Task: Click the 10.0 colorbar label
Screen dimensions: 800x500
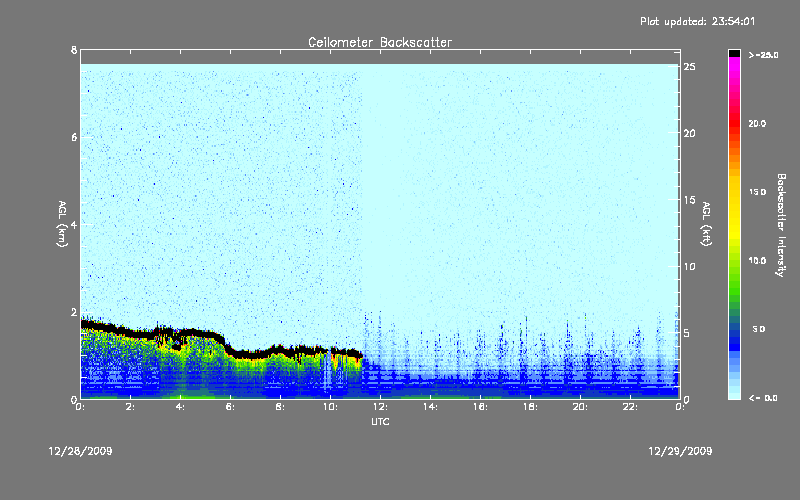Action: point(758,260)
